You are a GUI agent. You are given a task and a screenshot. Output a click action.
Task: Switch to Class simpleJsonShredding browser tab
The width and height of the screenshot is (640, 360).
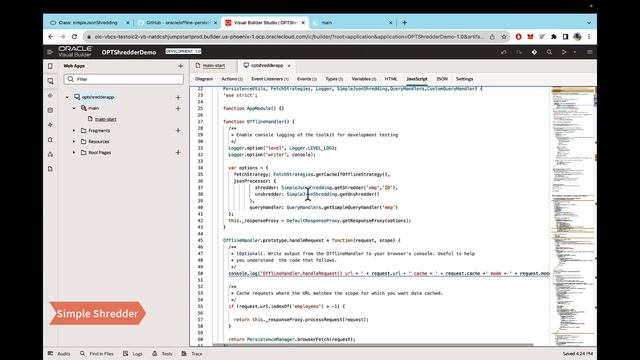point(88,23)
